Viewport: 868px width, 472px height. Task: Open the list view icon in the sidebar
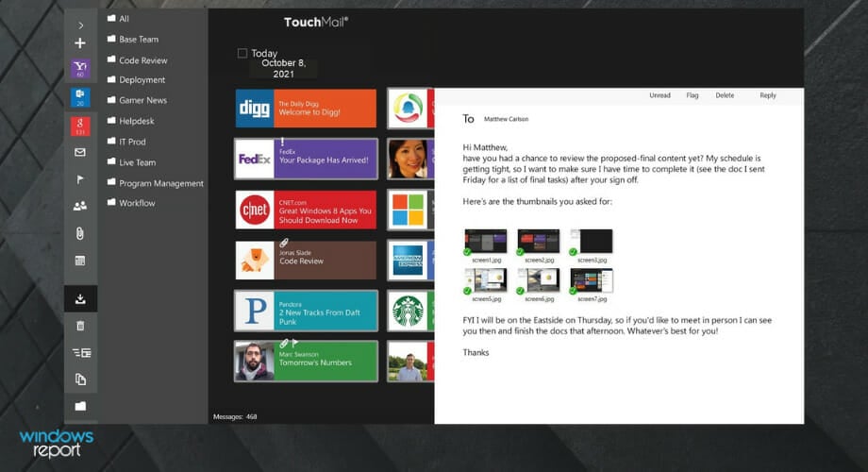(x=81, y=352)
